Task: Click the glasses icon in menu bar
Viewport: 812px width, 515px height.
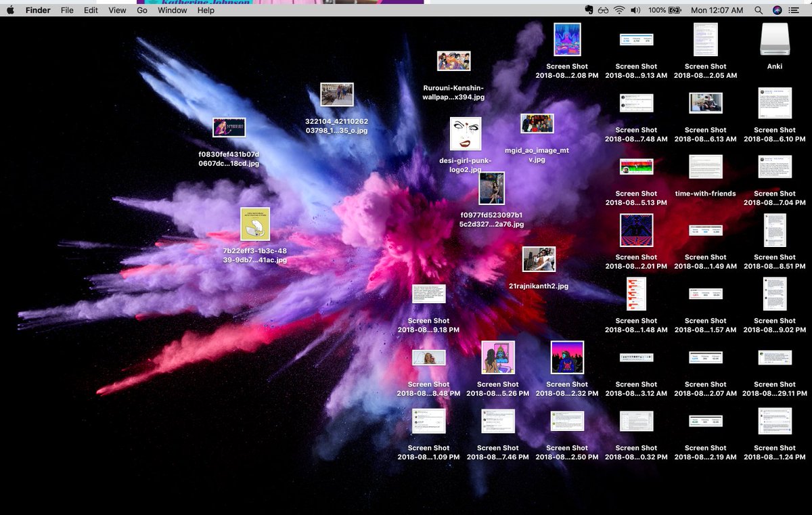Action: (x=604, y=10)
